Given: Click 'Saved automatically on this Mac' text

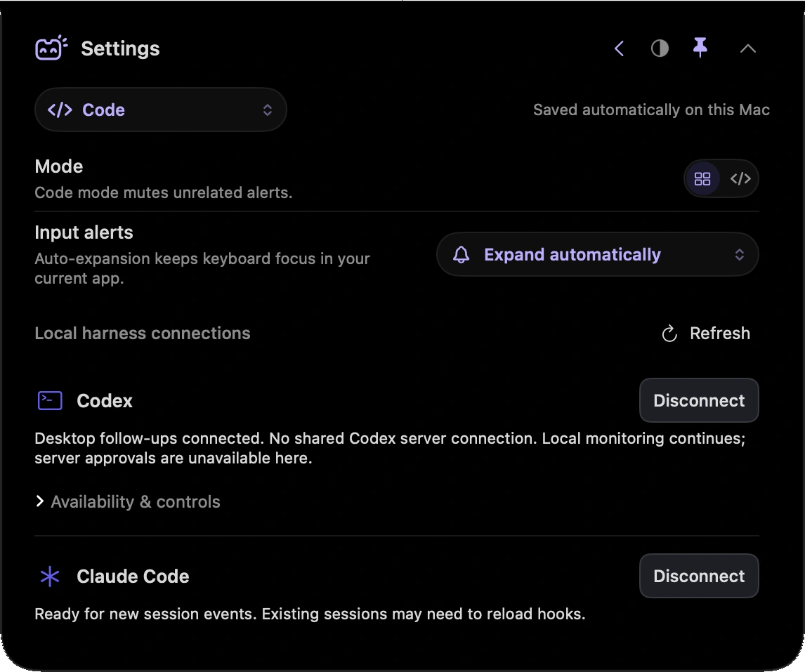Looking at the screenshot, I should click(651, 110).
